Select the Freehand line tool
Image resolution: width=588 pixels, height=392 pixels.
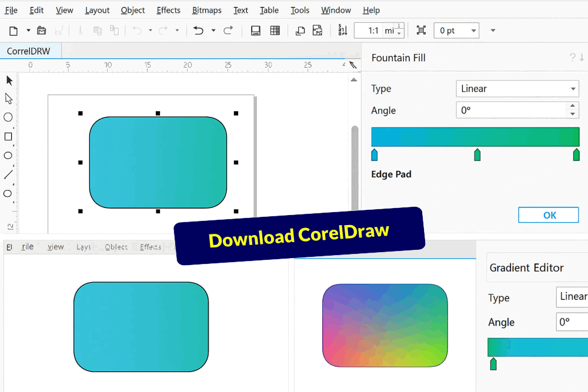coord(8,174)
